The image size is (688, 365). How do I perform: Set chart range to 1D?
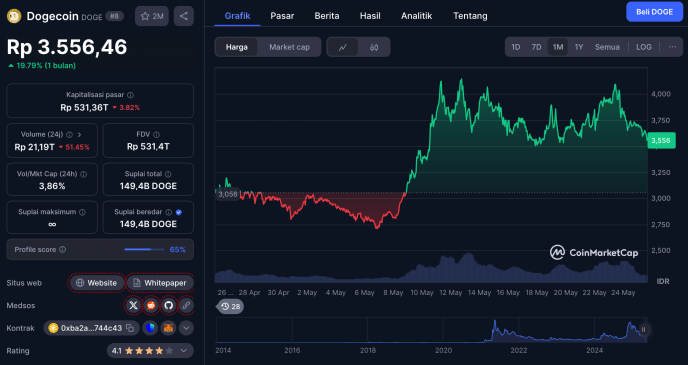(516, 47)
